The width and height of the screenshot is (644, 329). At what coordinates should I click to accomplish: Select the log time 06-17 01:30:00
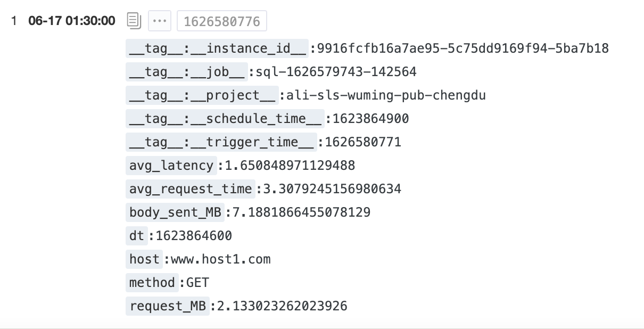pos(71,21)
